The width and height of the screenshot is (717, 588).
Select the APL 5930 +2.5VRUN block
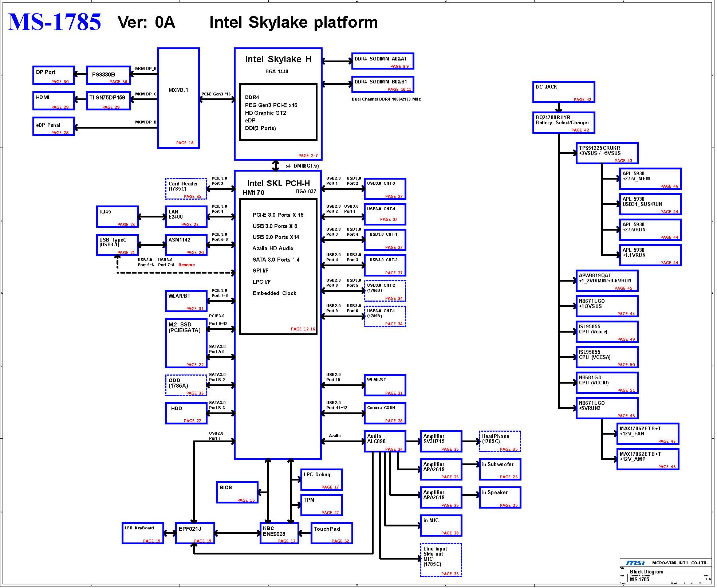[650, 230]
